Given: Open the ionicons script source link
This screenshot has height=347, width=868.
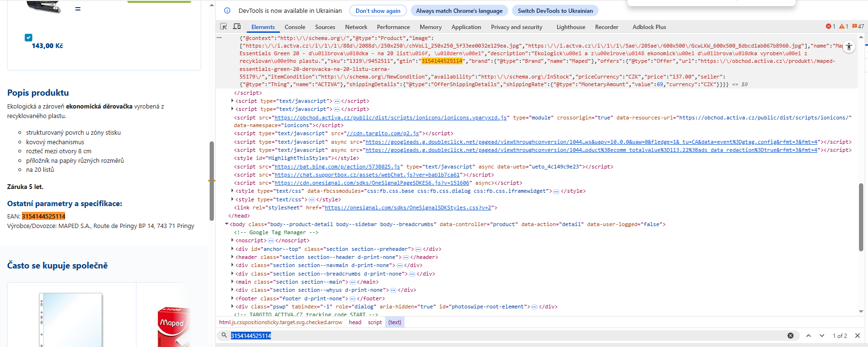Looking at the screenshot, I should 391,118.
